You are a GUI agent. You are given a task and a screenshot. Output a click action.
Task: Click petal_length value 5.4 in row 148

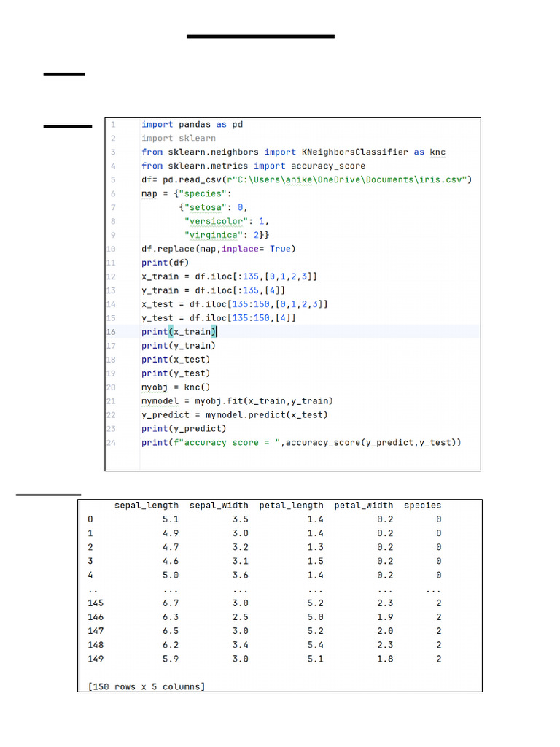315,645
